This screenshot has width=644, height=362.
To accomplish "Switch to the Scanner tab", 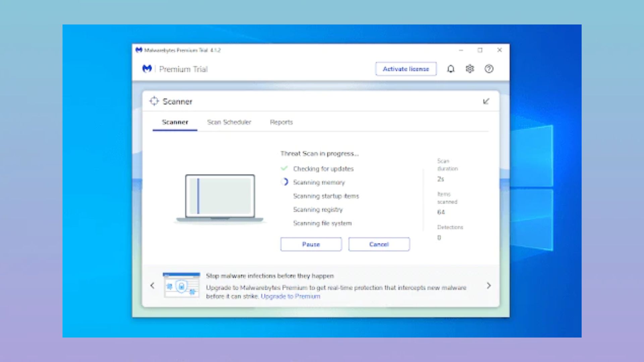I will (175, 122).
